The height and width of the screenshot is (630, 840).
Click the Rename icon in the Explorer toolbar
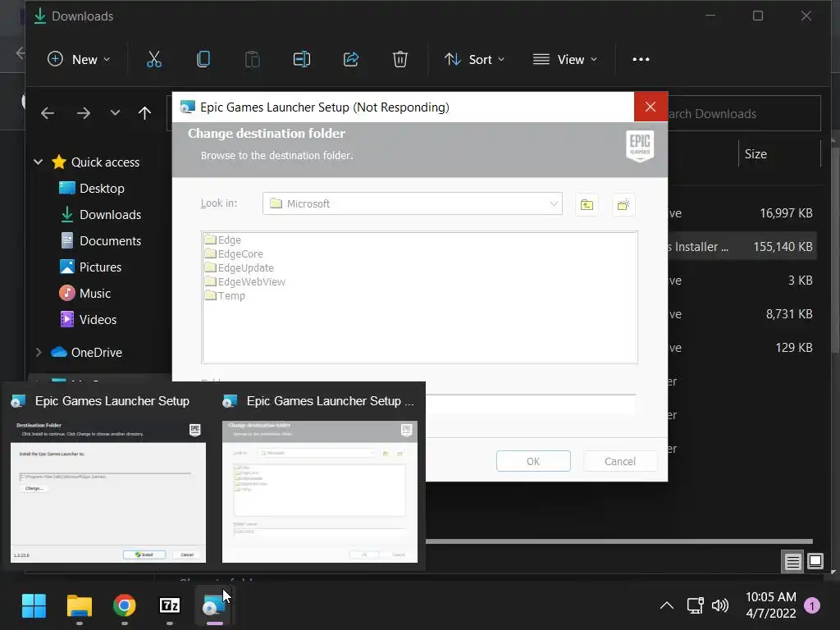(302, 59)
